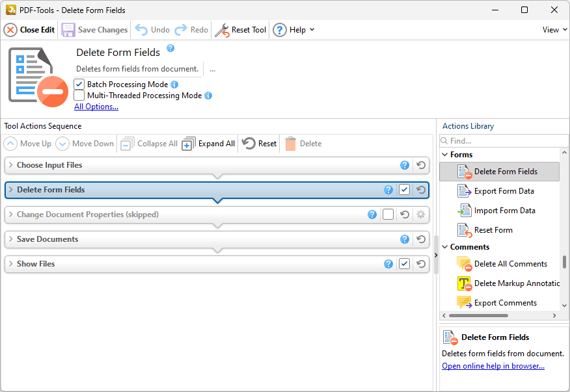The height and width of the screenshot is (392, 570).
Task: Open the All Options link
Action: (96, 107)
